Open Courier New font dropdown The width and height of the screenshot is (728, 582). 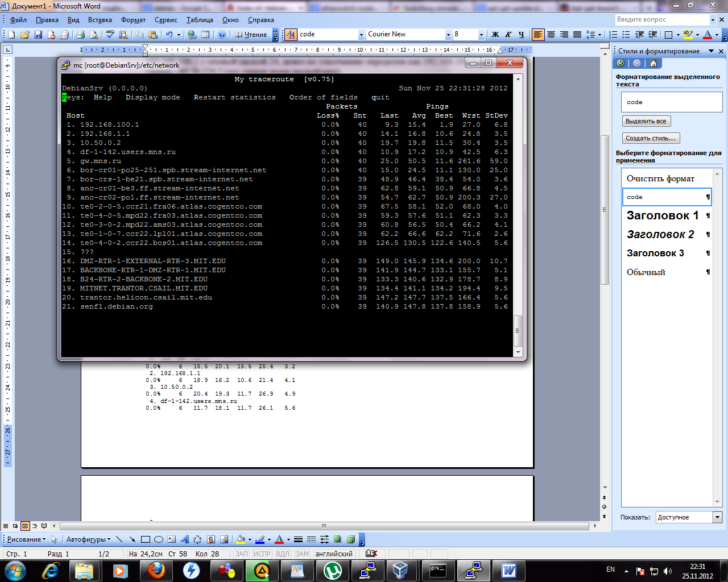click(448, 35)
